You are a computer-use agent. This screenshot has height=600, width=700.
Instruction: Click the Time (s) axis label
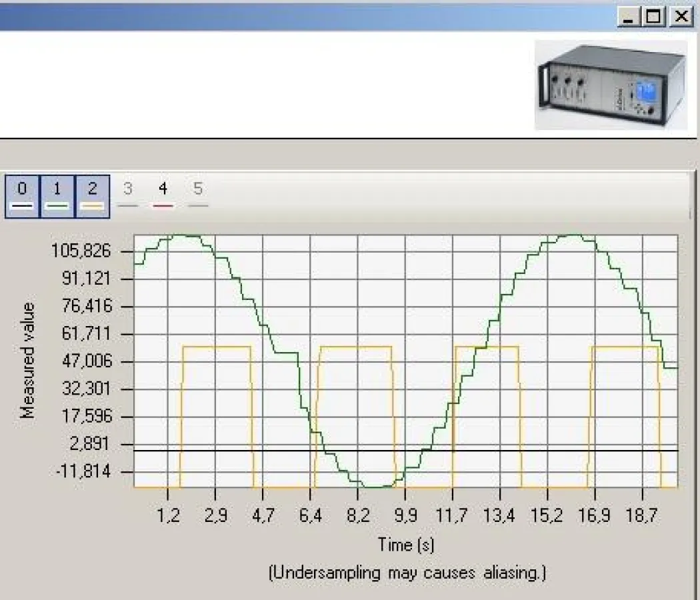[406, 545]
